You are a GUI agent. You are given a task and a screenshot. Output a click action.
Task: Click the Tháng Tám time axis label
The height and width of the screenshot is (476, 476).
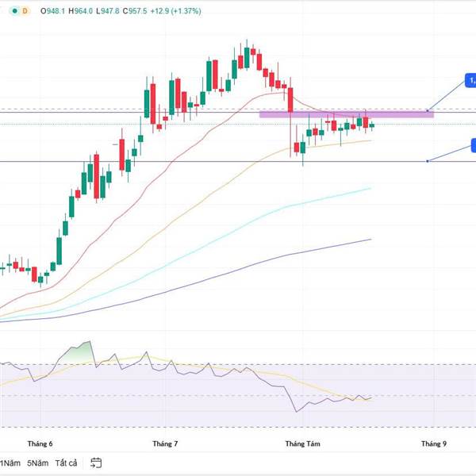pyautogui.click(x=303, y=443)
